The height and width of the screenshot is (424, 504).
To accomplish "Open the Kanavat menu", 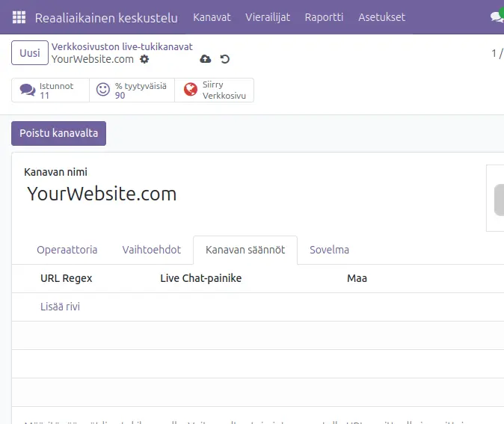I will [212, 17].
